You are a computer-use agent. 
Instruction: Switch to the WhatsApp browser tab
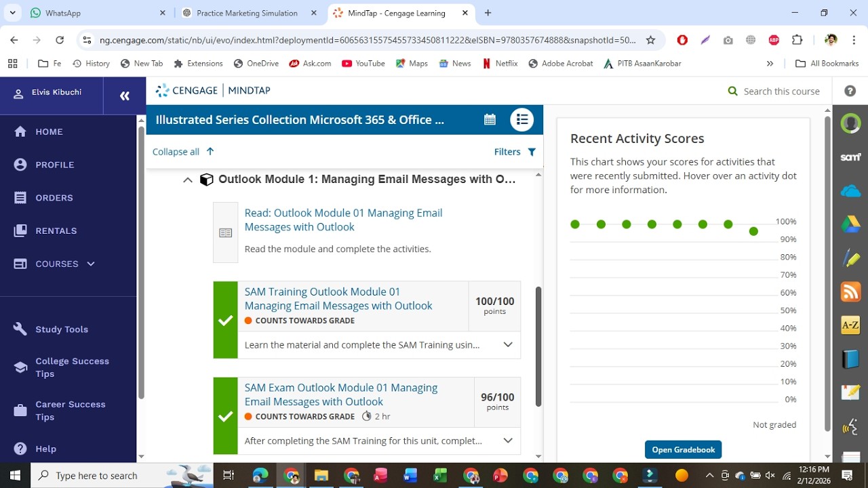click(x=97, y=13)
